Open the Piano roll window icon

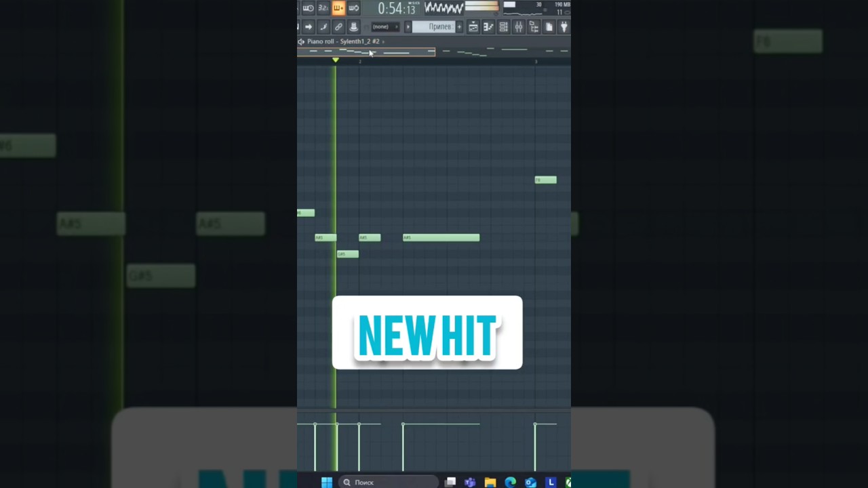[488, 27]
